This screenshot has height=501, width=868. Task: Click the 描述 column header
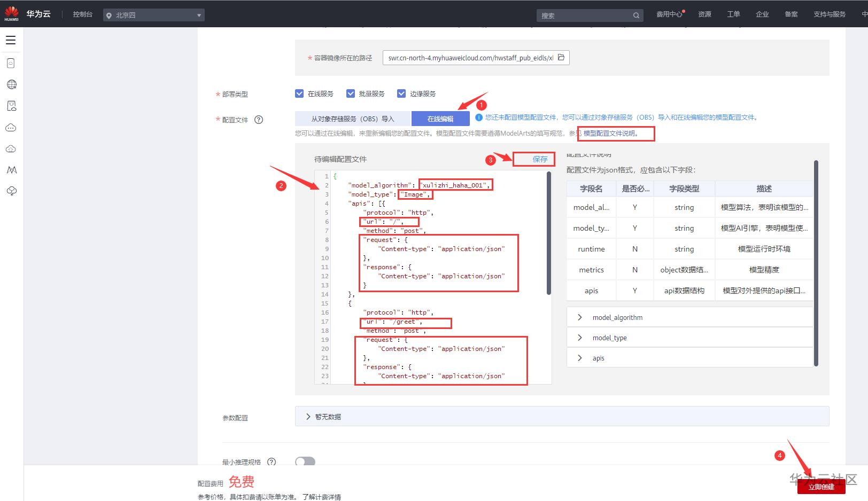coord(764,189)
